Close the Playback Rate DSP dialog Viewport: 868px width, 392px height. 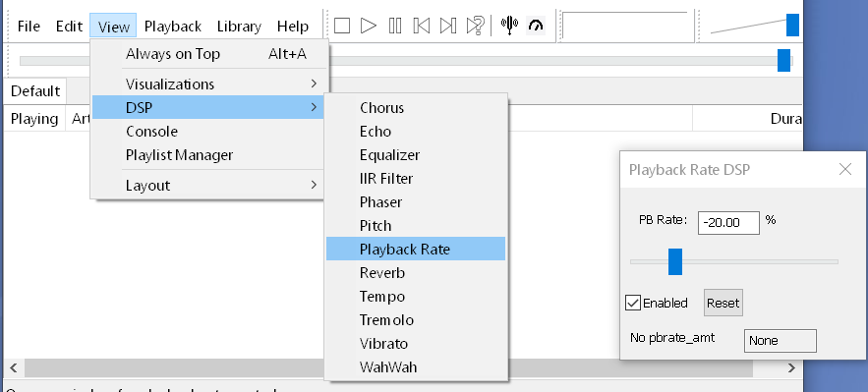click(x=845, y=169)
